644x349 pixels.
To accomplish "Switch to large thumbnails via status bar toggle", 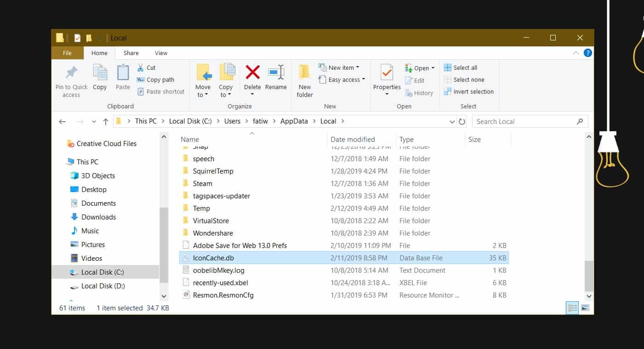I will tap(585, 308).
